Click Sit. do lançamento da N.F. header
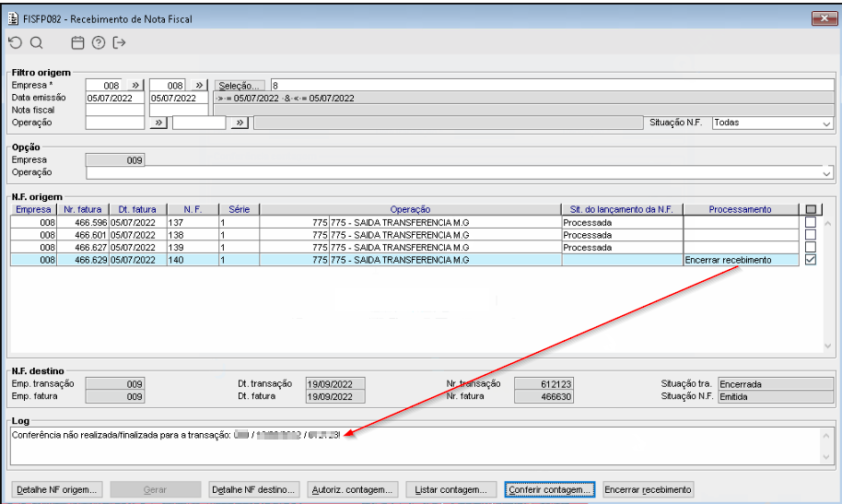 622,209
